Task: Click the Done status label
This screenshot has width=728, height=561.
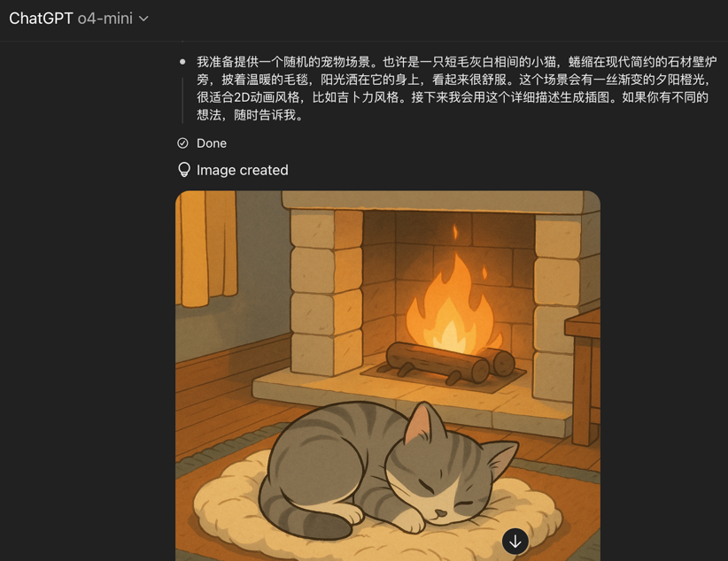Action: click(x=212, y=143)
